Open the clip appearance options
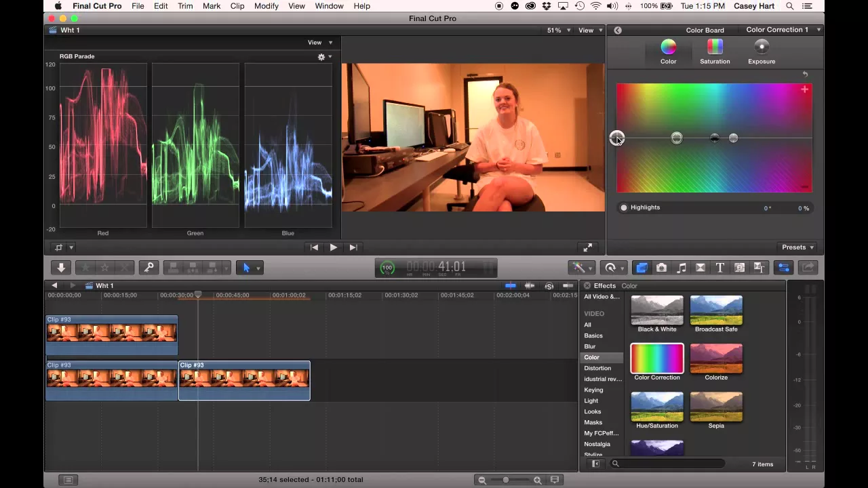The image size is (868, 488). point(555,480)
